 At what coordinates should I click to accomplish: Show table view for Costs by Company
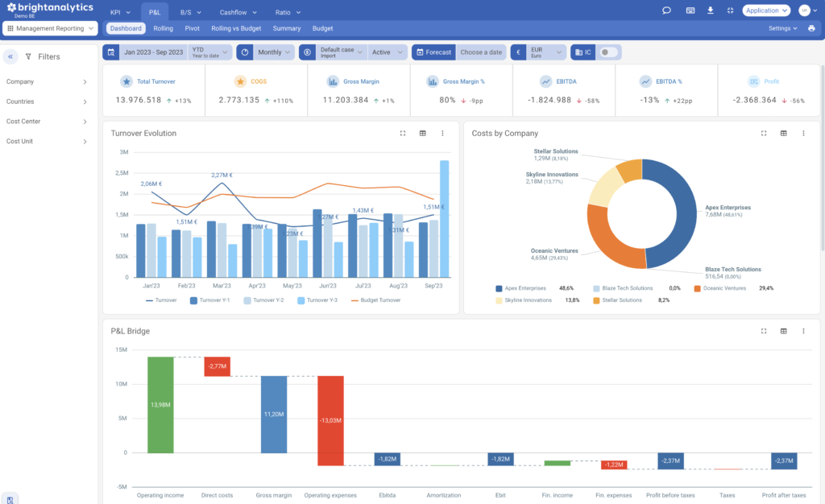783,134
